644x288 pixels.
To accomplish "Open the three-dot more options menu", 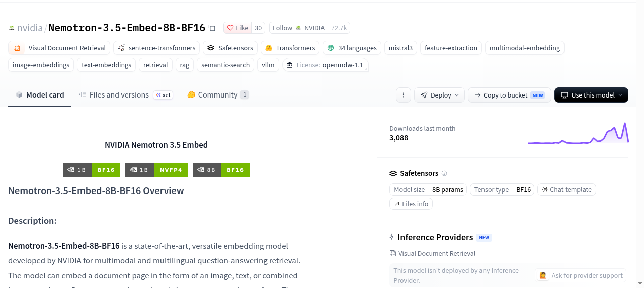I will click(403, 95).
